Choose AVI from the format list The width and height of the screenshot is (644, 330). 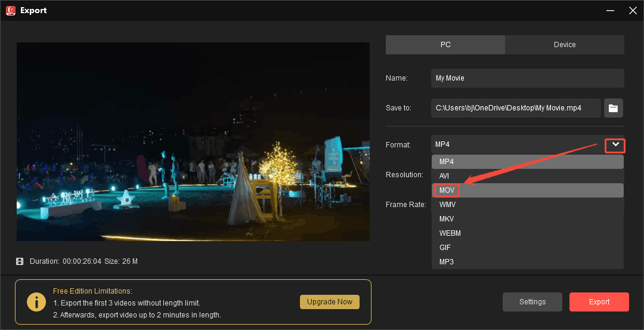tap(527, 176)
